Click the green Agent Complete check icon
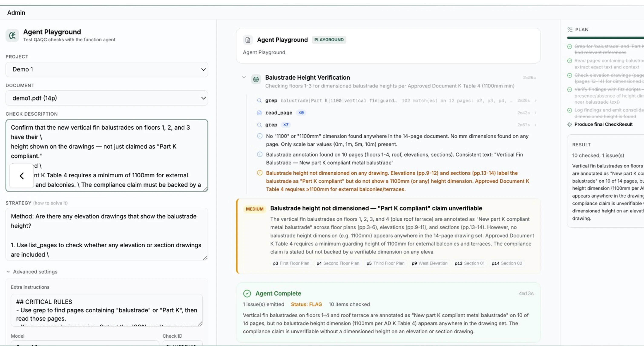Image resolution: width=644 pixels, height=351 pixels. (247, 293)
